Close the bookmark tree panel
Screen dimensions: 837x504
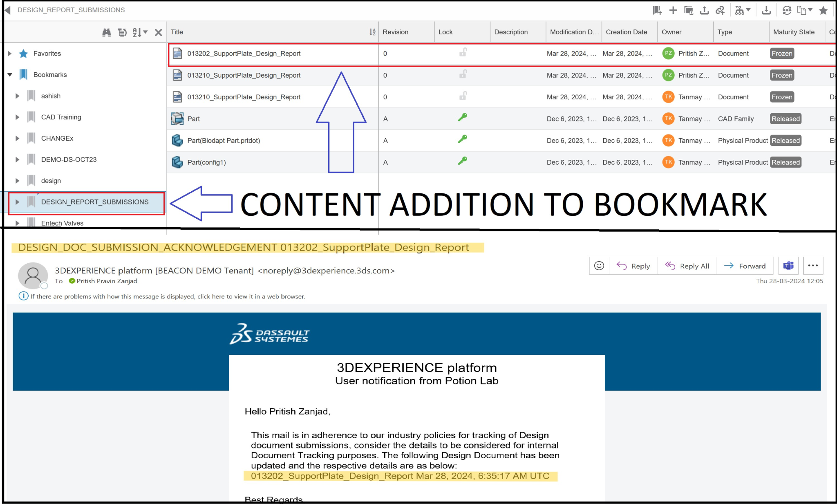(159, 32)
